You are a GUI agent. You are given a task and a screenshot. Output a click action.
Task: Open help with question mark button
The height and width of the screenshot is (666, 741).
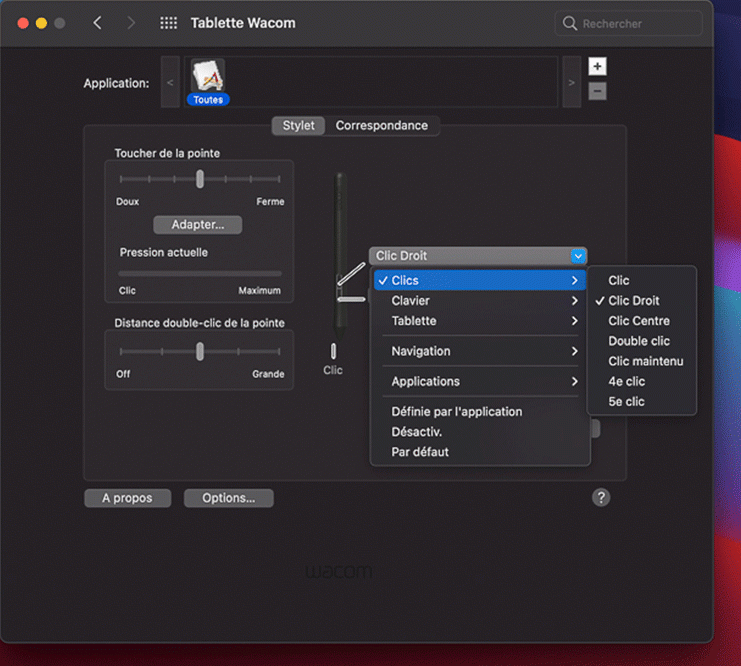(601, 497)
